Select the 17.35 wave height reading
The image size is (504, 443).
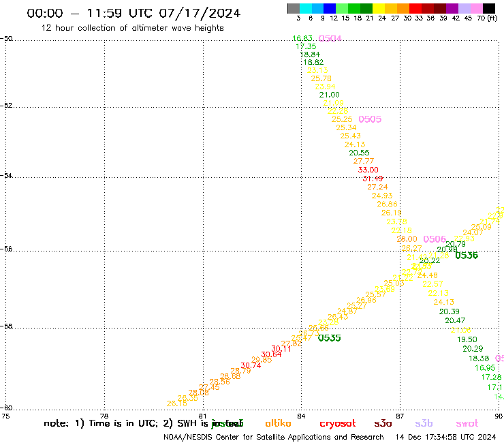(306, 46)
